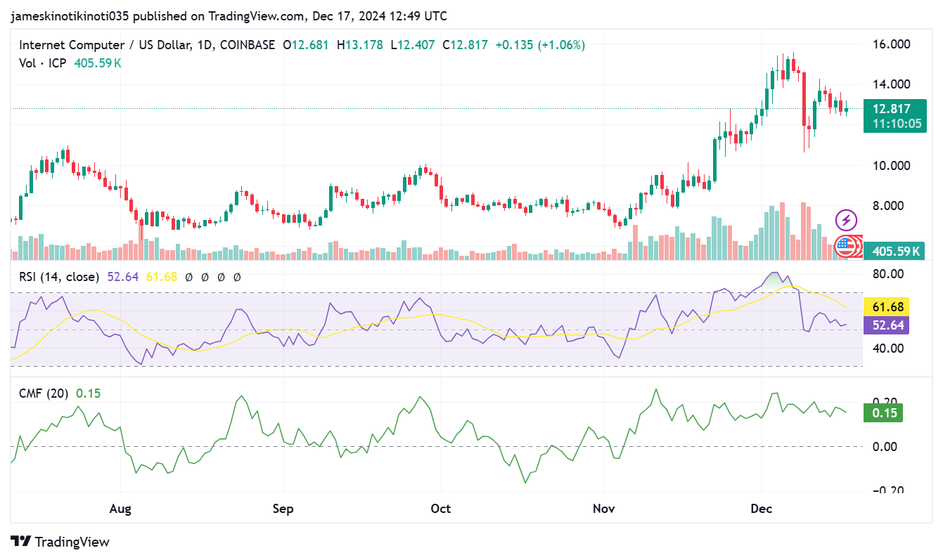Click the 40.00 RSI axis label
Viewport: 943px width, 560px height.
[889, 348]
